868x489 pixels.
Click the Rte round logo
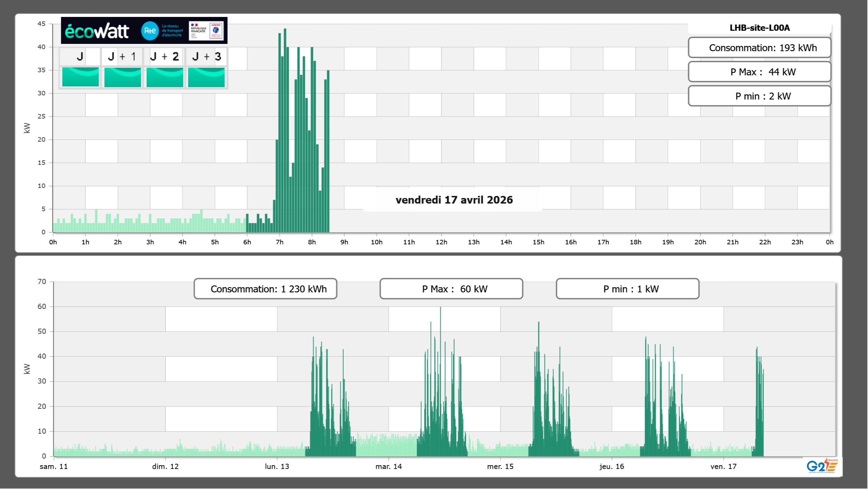[150, 31]
